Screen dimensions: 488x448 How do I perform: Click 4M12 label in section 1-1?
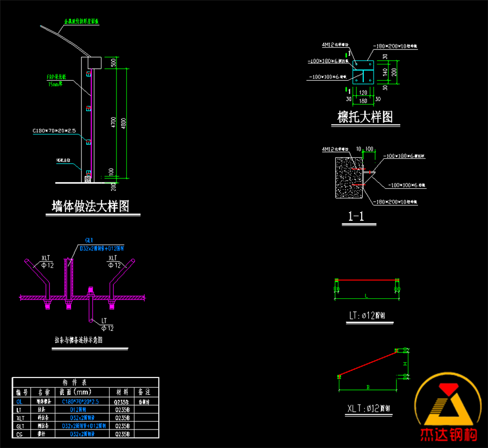(x=335, y=149)
